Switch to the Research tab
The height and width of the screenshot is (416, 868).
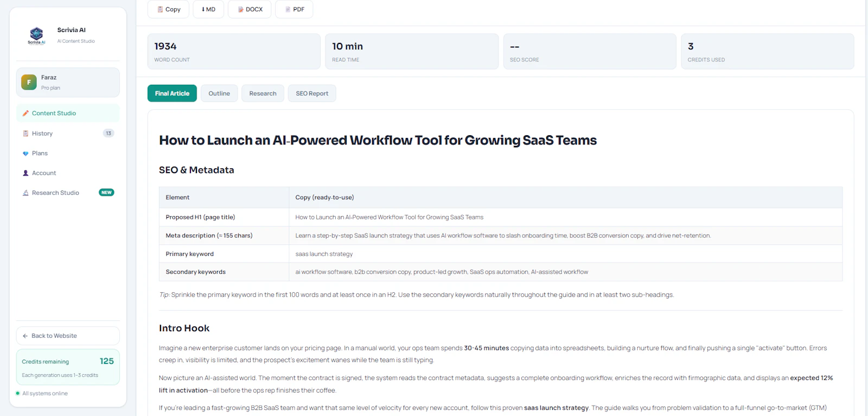point(263,93)
